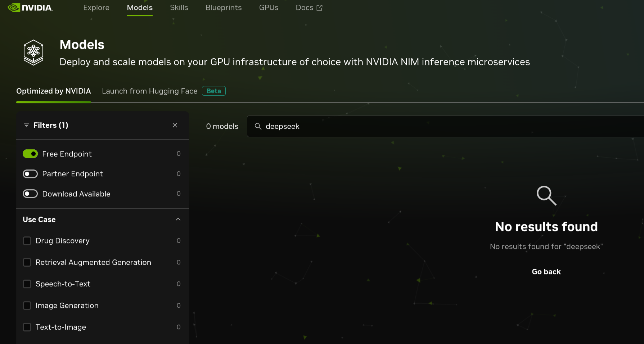Collapse the Use Case section
Viewport: 644px width, 344px height.
[x=178, y=219]
